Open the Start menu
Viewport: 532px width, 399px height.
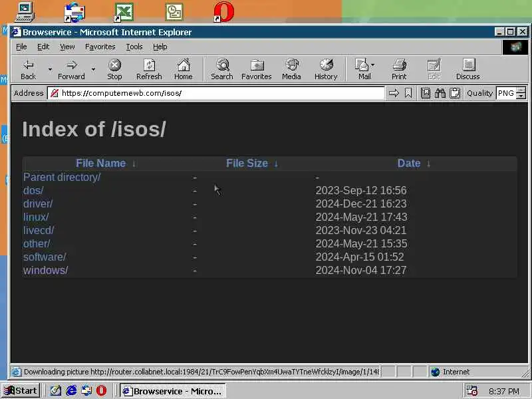21,391
